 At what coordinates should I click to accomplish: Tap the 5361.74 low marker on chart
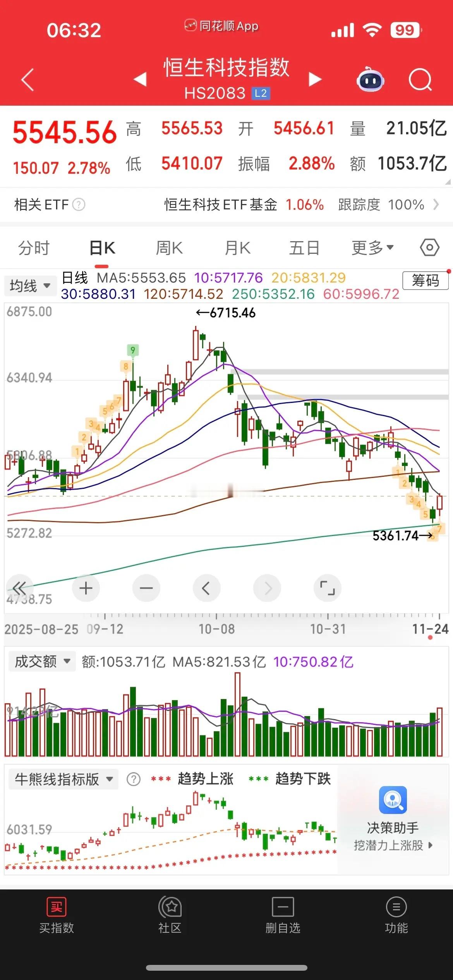[403, 536]
